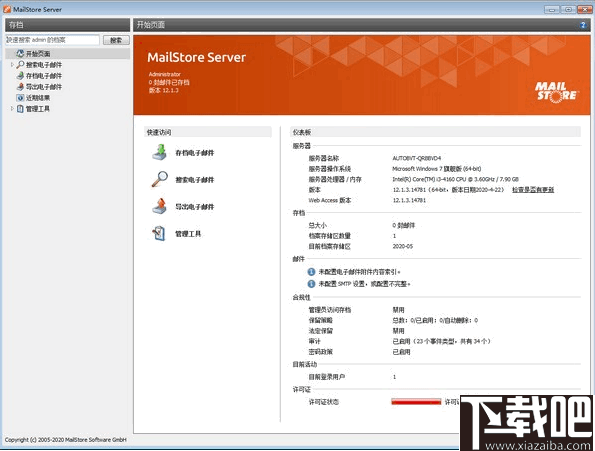
Task: Click the red license status bar
Action: coord(416,402)
